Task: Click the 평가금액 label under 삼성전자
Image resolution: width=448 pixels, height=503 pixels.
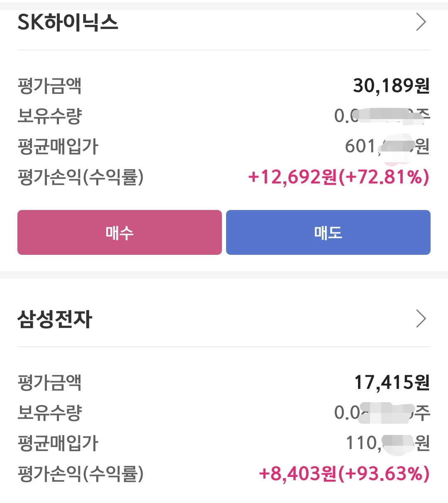Action: [x=49, y=383]
